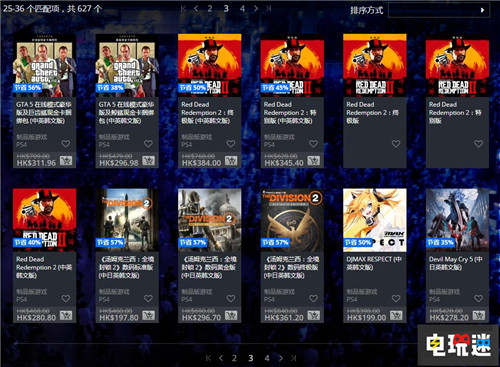Screen dimensions: 500x367
Task: Select page 3 in bottom pagination
Action: (x=251, y=358)
